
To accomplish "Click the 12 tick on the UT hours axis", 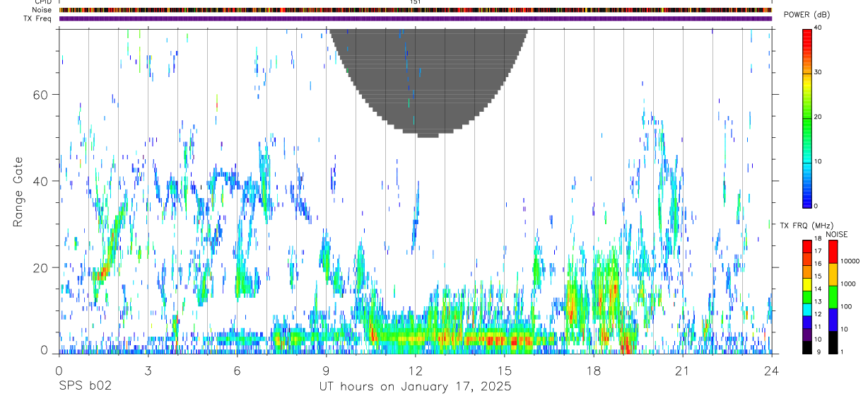I will coord(416,371).
